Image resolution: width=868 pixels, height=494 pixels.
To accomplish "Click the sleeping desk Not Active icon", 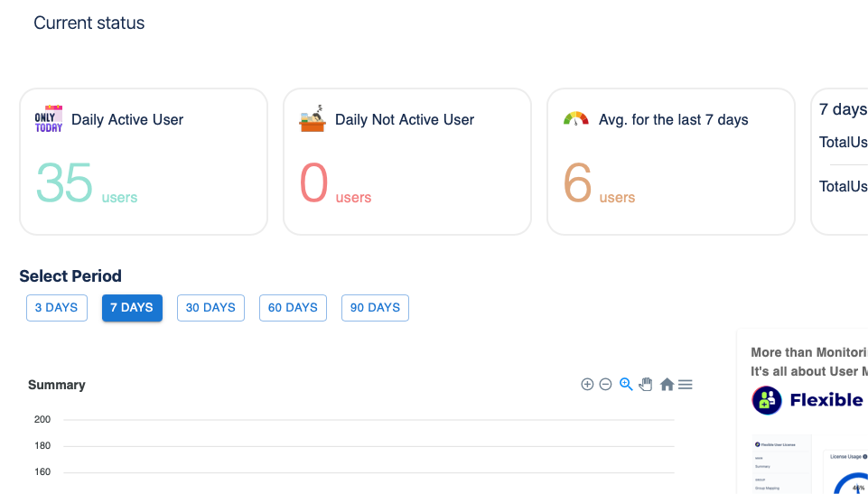I will [313, 119].
